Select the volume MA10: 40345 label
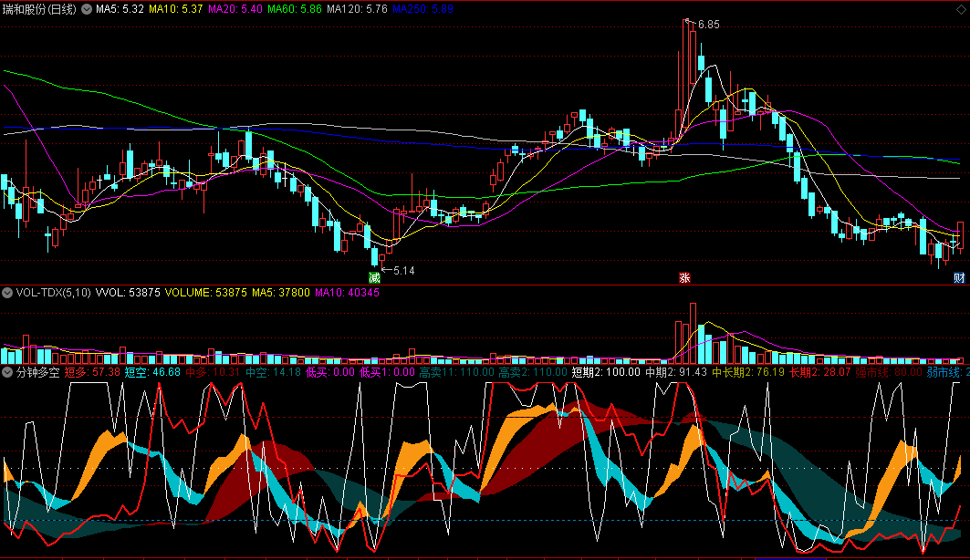This screenshot has height=560, width=970. click(x=347, y=293)
